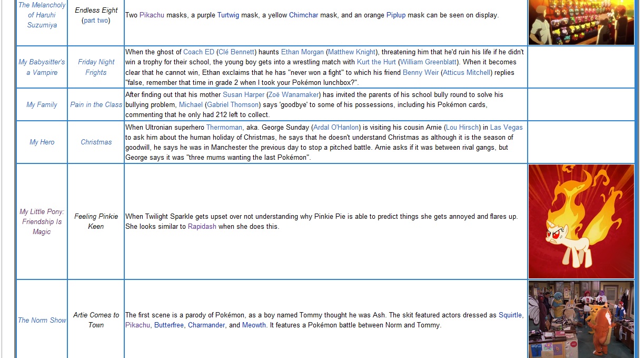
Task: Open the Friday Night Frights episode link
Action: (96, 67)
